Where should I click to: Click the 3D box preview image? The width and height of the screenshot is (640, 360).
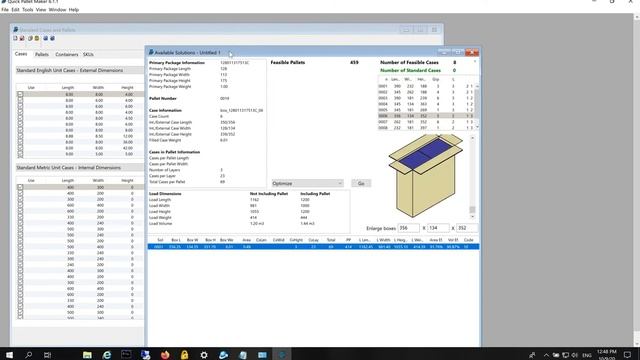pos(425,176)
